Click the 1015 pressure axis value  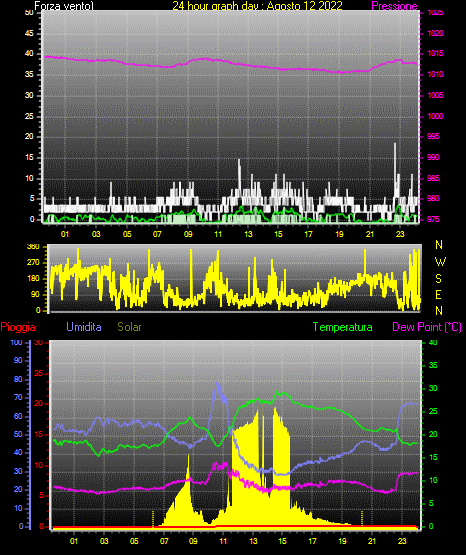(x=435, y=54)
